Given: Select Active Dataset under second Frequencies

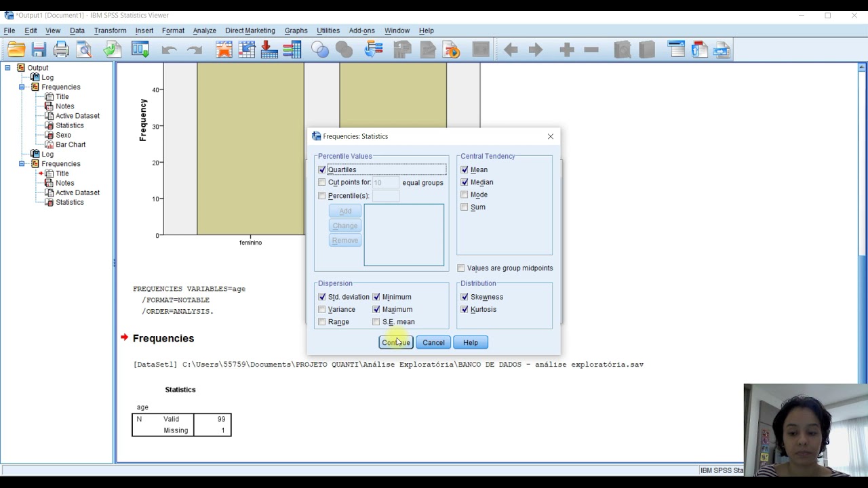Looking at the screenshot, I should (x=77, y=193).
